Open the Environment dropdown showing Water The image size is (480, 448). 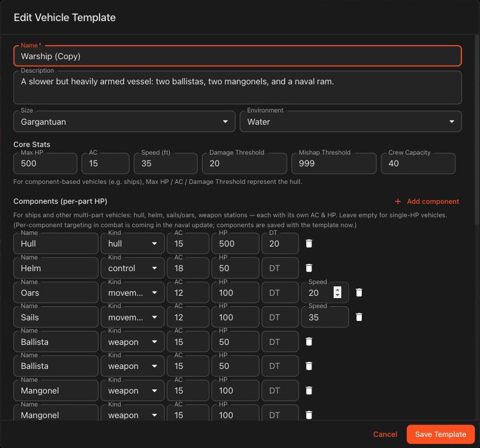coord(351,122)
